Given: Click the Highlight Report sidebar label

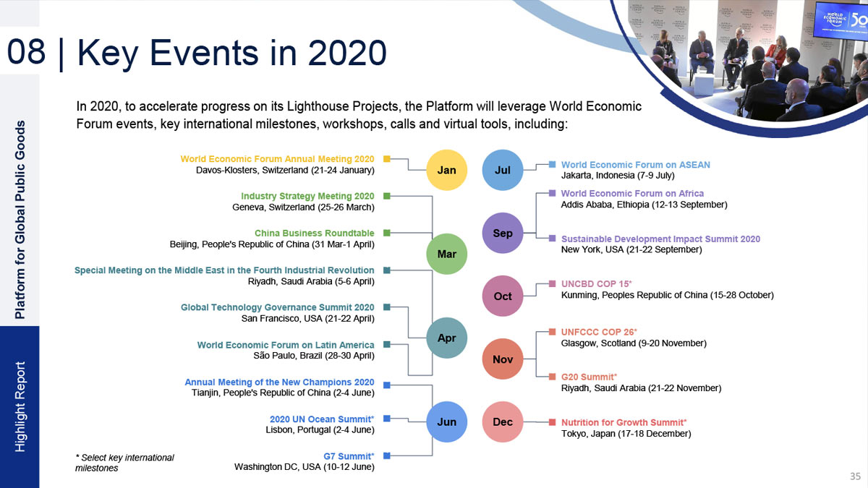Looking at the screenshot, I should (20, 407).
